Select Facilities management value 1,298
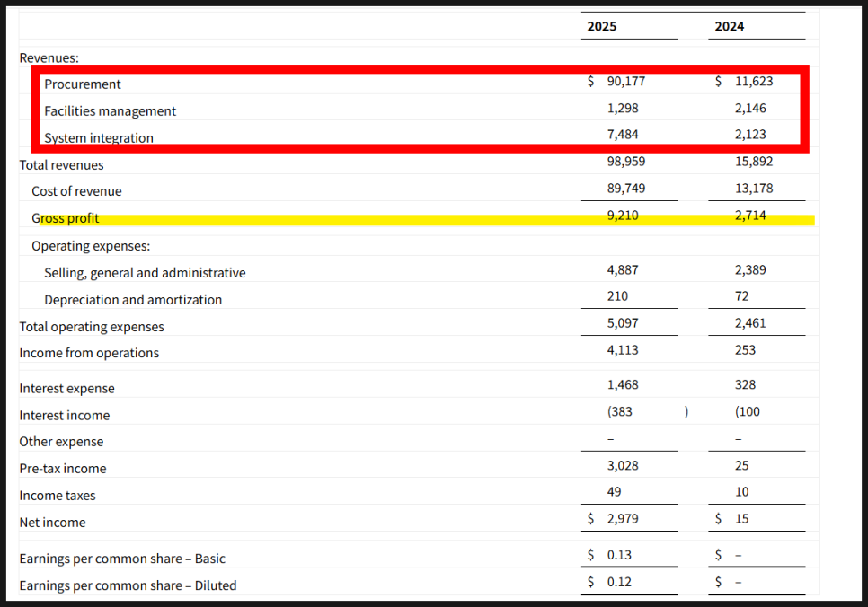The image size is (868, 607). click(x=623, y=109)
